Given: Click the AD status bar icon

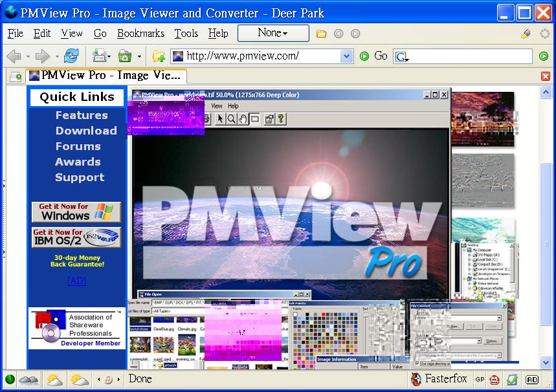Looking at the screenshot, I should (532, 380).
